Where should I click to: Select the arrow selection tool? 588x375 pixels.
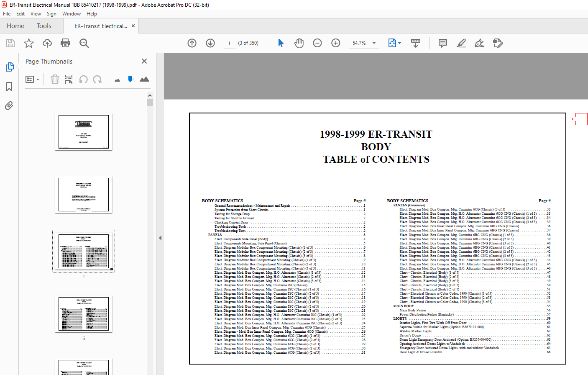[281, 43]
